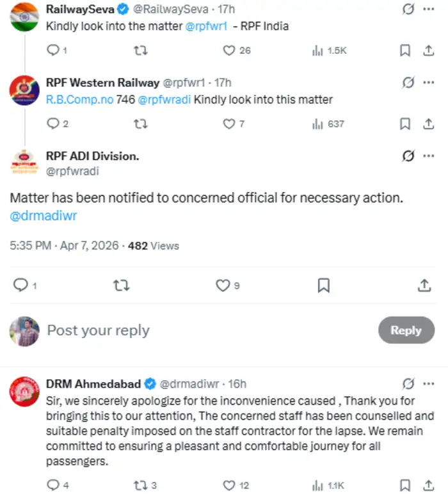Image resolution: width=448 pixels, height=500 pixels.
Task: Type in Post your reply field
Action: pos(192,330)
